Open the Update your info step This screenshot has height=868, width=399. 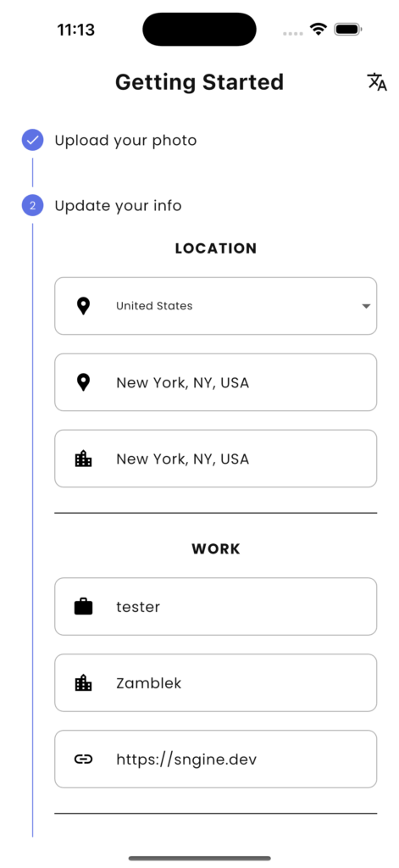118,206
